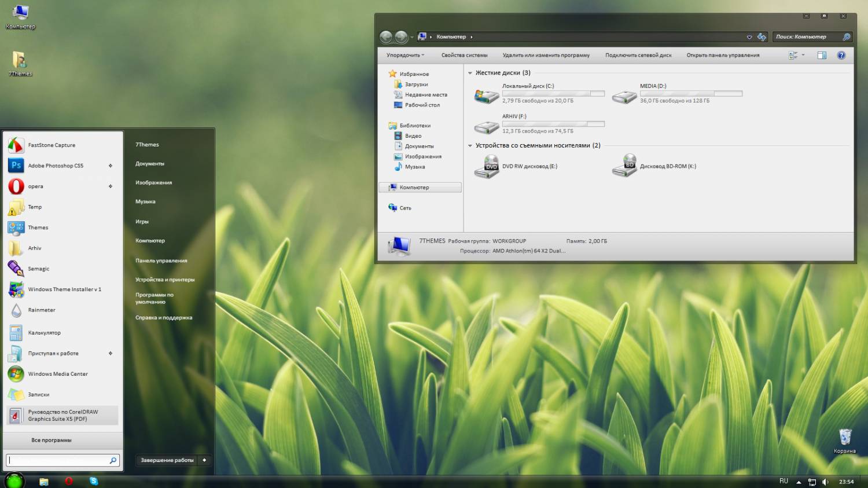Open Изображения in Start menu
Screen dimensions: 868x488
click(154, 183)
